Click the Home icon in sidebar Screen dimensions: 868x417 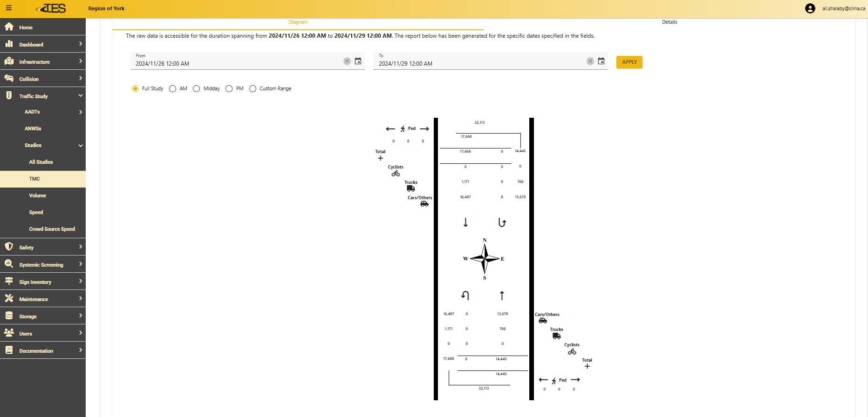9,27
